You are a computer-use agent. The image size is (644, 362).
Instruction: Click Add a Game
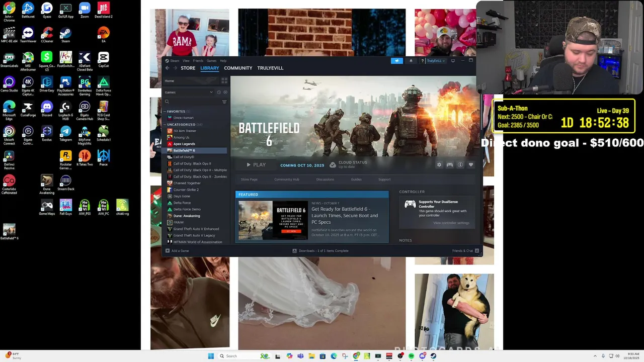[177, 250]
